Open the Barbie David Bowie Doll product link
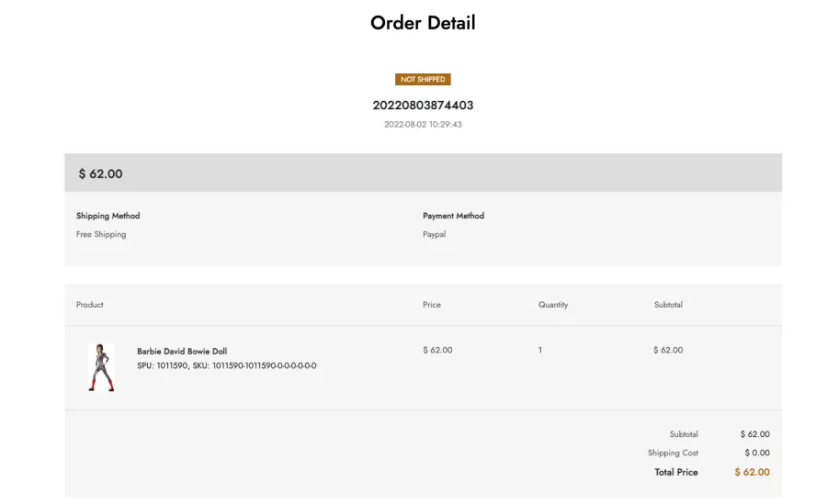Image resolution: width=827 pixels, height=504 pixels. pyautogui.click(x=182, y=351)
